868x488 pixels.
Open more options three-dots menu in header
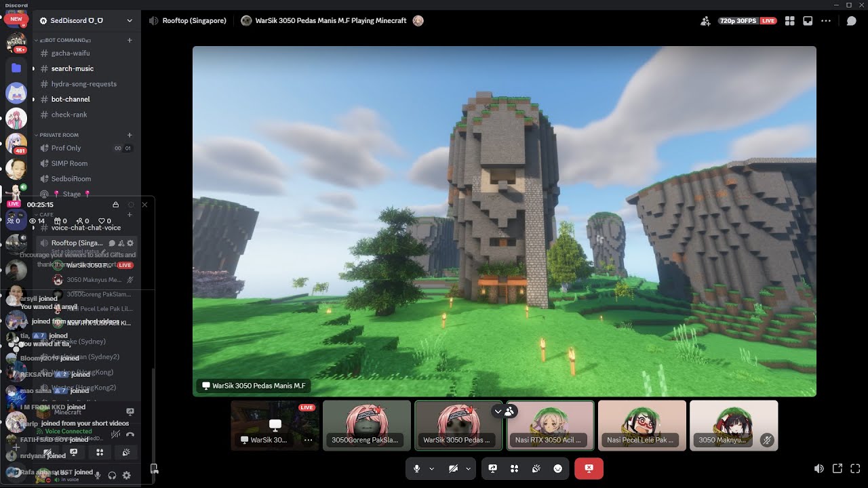(826, 21)
